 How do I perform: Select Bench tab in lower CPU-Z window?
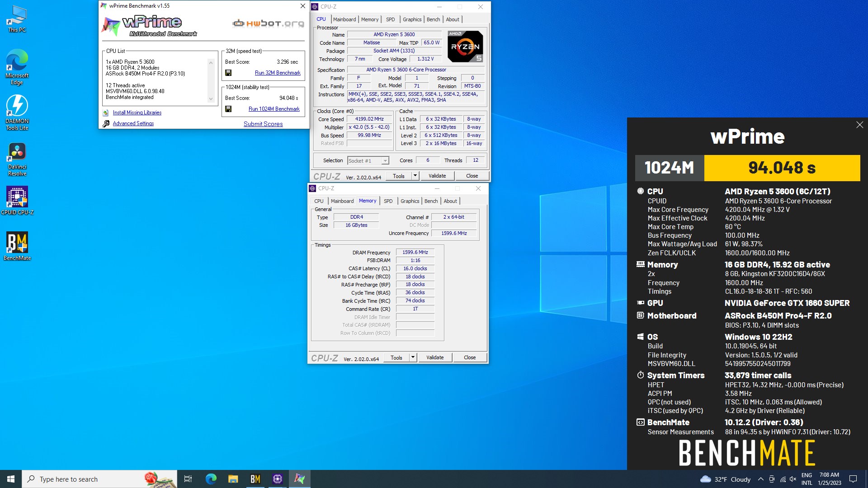pos(431,201)
